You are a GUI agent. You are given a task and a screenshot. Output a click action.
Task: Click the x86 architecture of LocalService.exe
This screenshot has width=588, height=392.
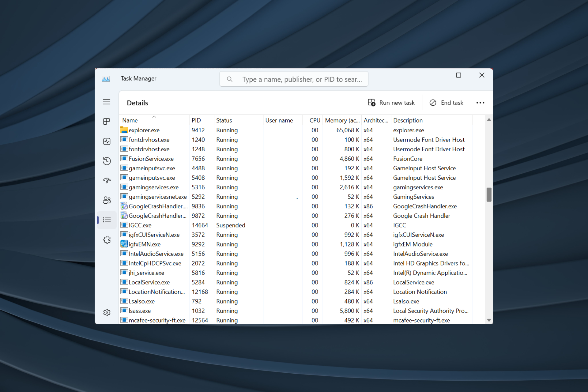pos(368,282)
